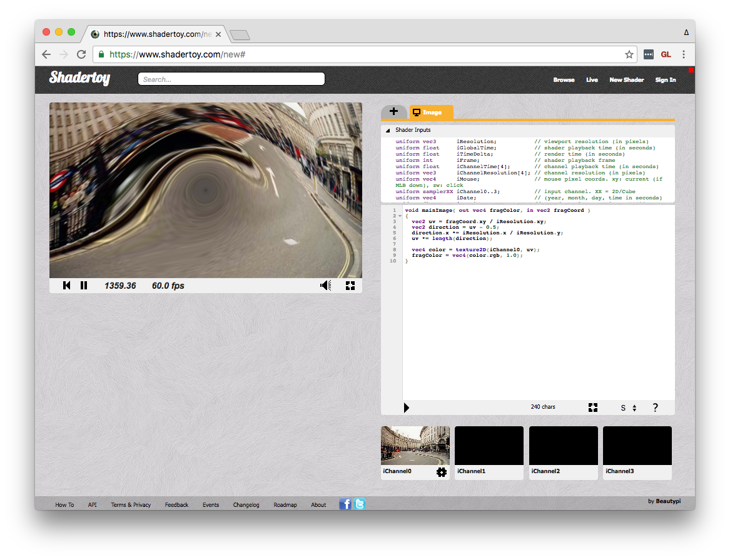The image size is (730, 560).
Task: Open the GL browser extension
Action: [666, 54]
